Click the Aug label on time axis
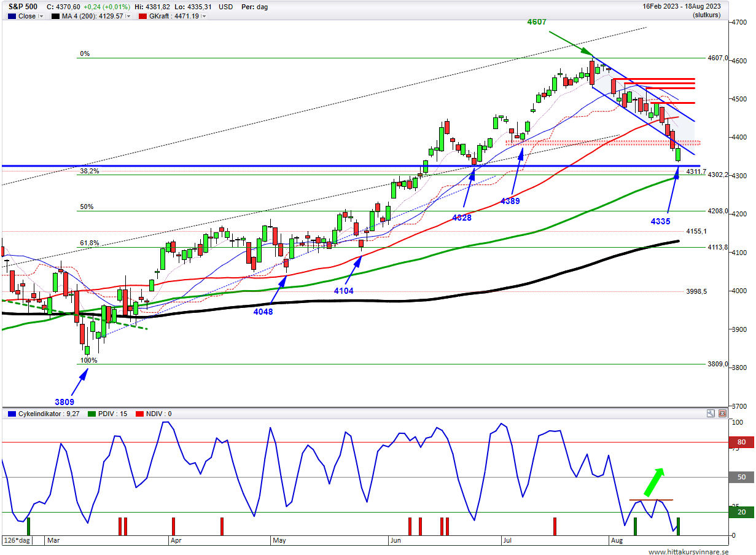The height and width of the screenshot is (555, 756). (x=616, y=541)
